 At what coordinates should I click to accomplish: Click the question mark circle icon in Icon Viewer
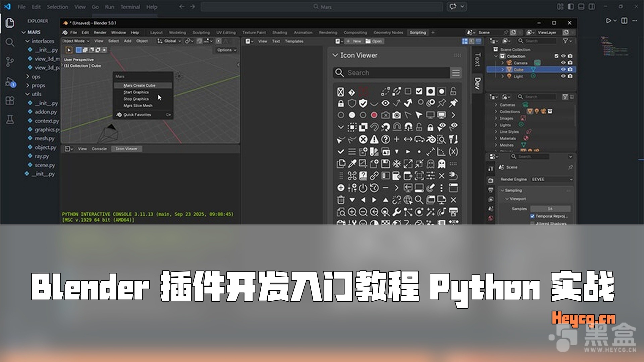coord(386,139)
